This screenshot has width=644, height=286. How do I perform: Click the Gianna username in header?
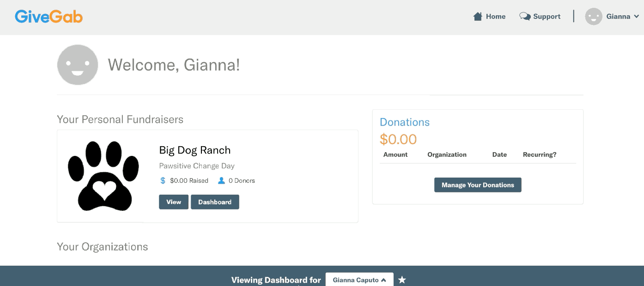click(618, 17)
